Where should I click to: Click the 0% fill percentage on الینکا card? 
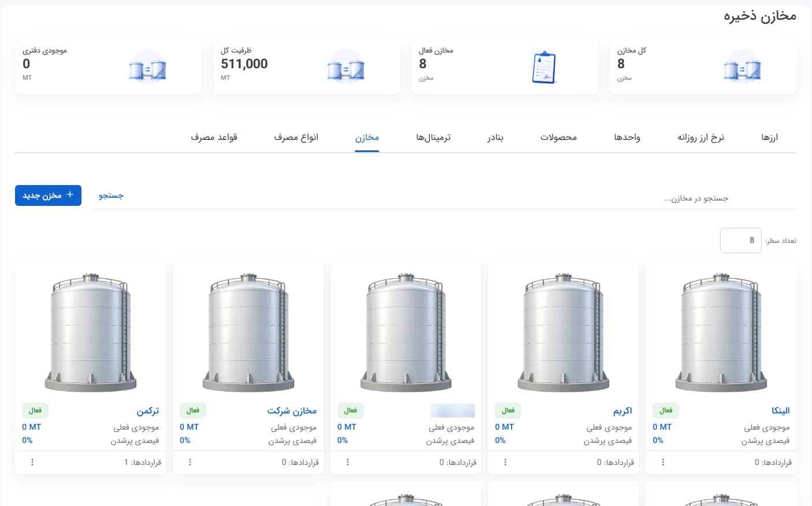(x=658, y=440)
